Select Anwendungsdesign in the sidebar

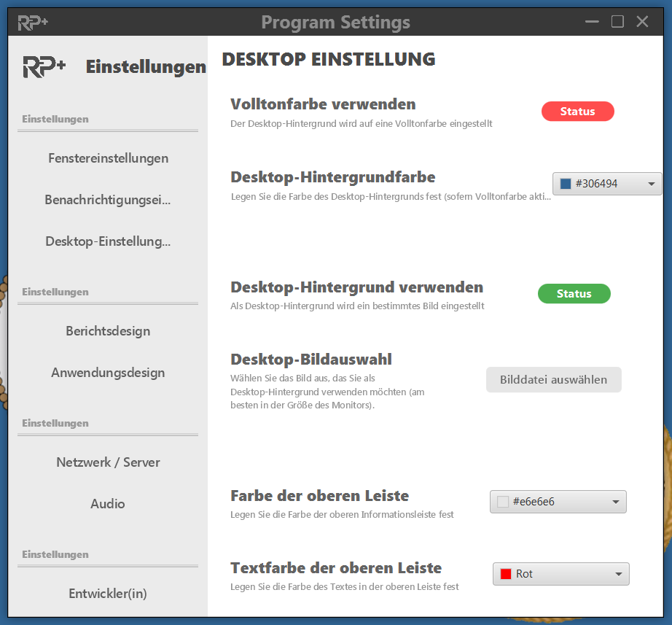click(108, 373)
